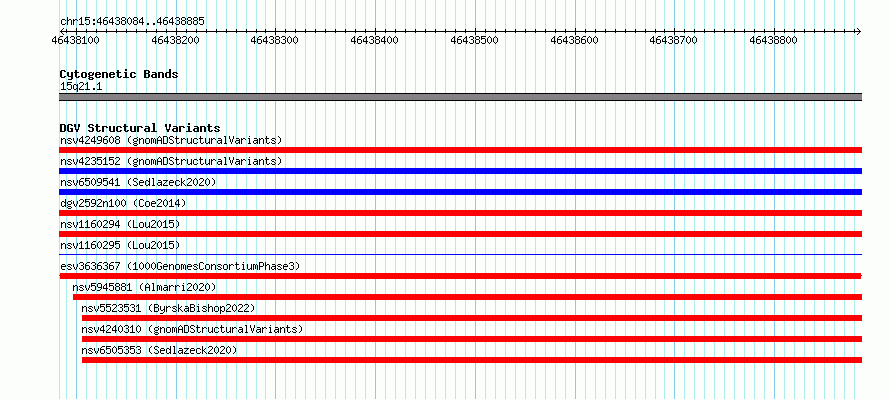Screen dimensions: 890x399
Task: Select the gray 15q21.1 cytogenetic band bar
Action: click(460, 97)
